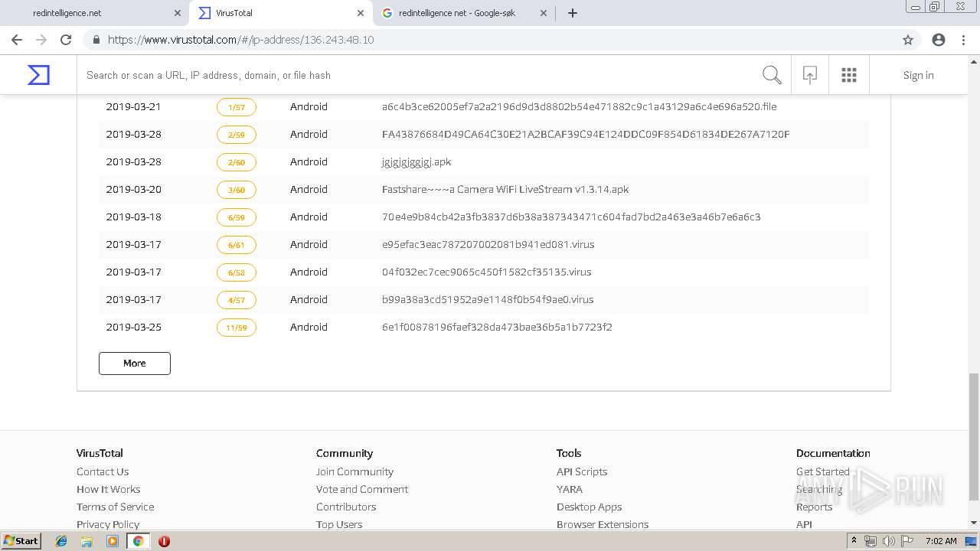Open the Contributors link

point(346,507)
